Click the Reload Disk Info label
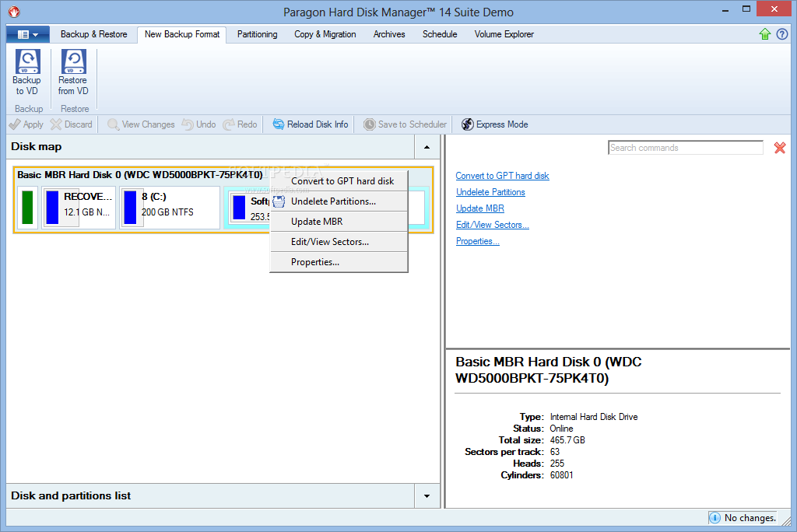Image resolution: width=797 pixels, height=532 pixels. [318, 124]
